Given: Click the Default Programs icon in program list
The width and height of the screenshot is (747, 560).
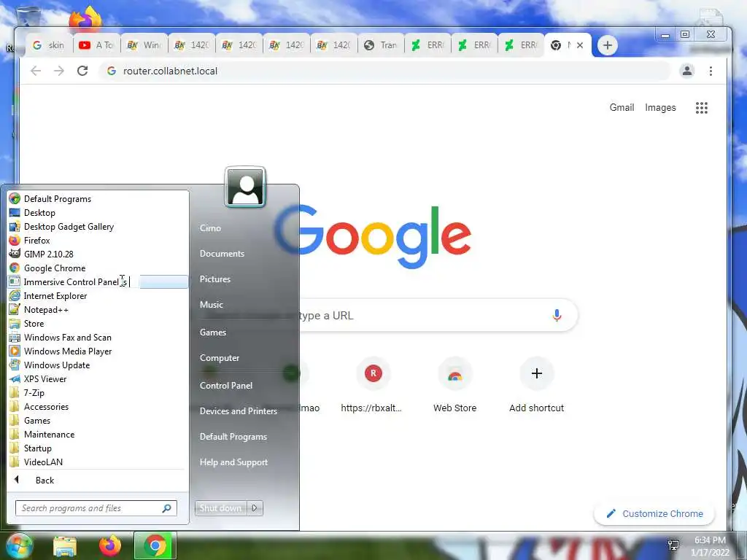Looking at the screenshot, I should pyautogui.click(x=15, y=198).
